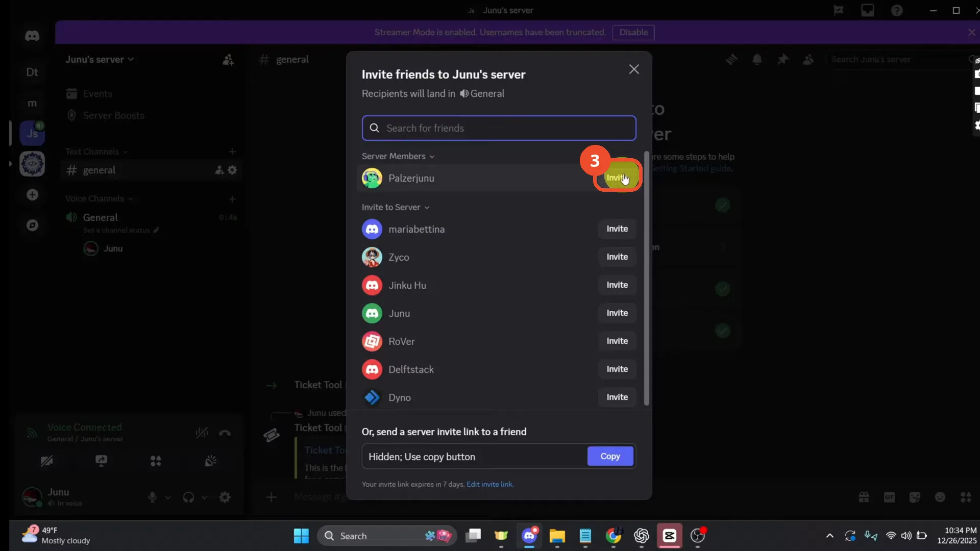This screenshot has height=551, width=980.
Task: Create new text channel plus icon
Action: (232, 152)
